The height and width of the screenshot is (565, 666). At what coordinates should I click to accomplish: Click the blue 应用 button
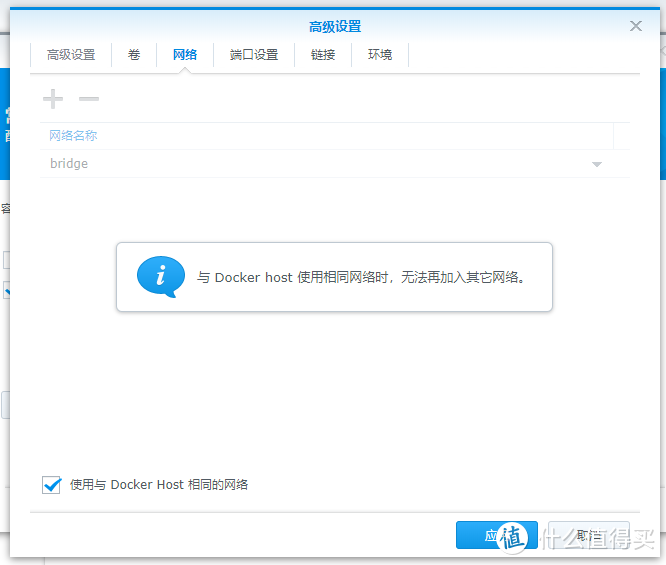click(497, 535)
